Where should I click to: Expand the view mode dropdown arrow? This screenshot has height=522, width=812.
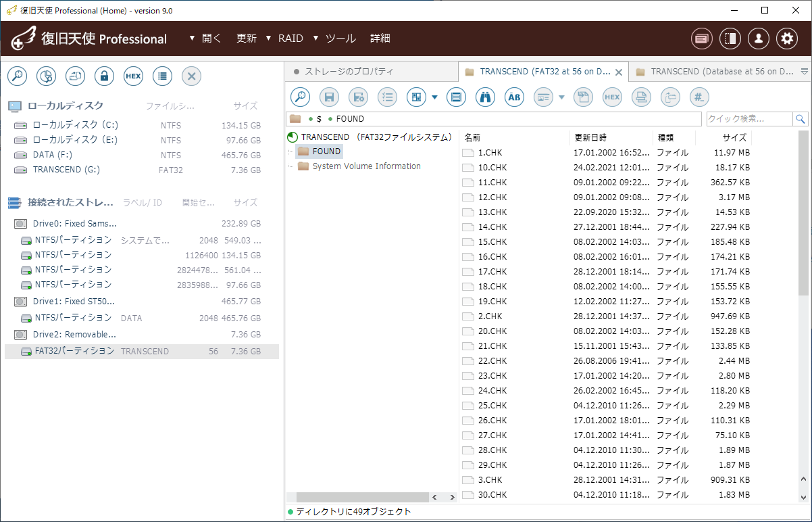click(x=434, y=97)
